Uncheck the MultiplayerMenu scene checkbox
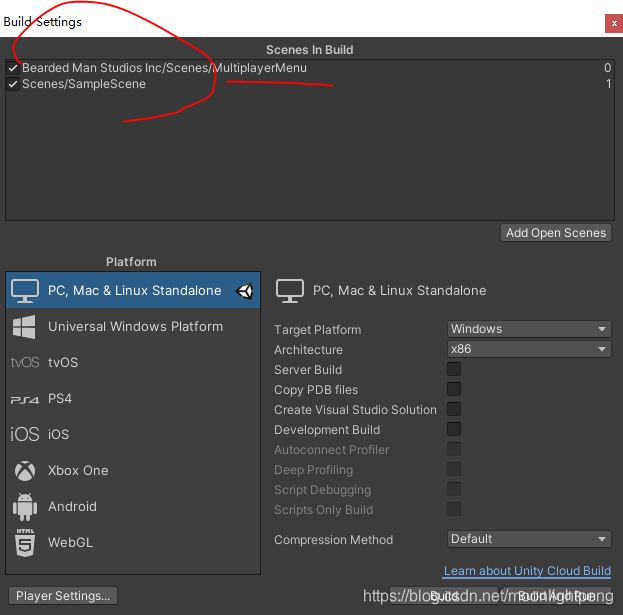This screenshot has width=623, height=615. pos(13,68)
